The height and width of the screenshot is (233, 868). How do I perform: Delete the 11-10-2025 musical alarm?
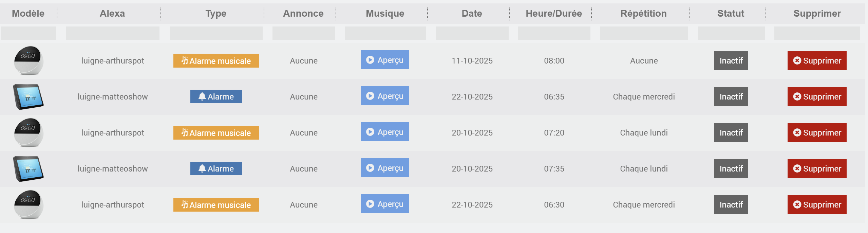817,61
